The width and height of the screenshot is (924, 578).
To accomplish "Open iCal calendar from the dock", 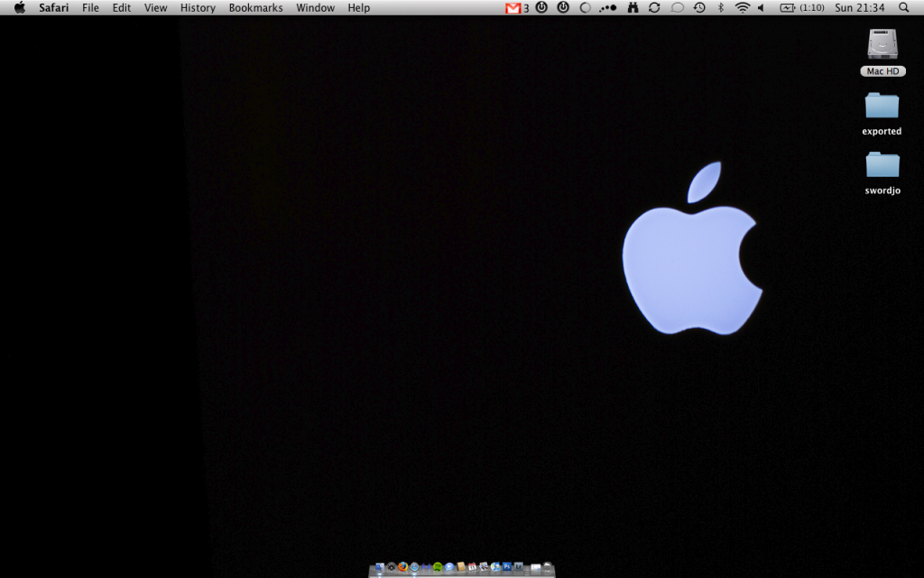I will [472, 566].
